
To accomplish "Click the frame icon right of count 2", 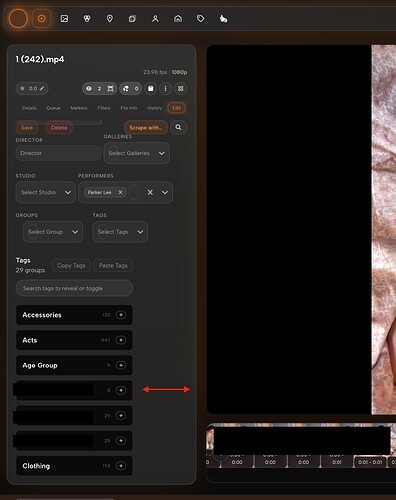I will point(110,88).
